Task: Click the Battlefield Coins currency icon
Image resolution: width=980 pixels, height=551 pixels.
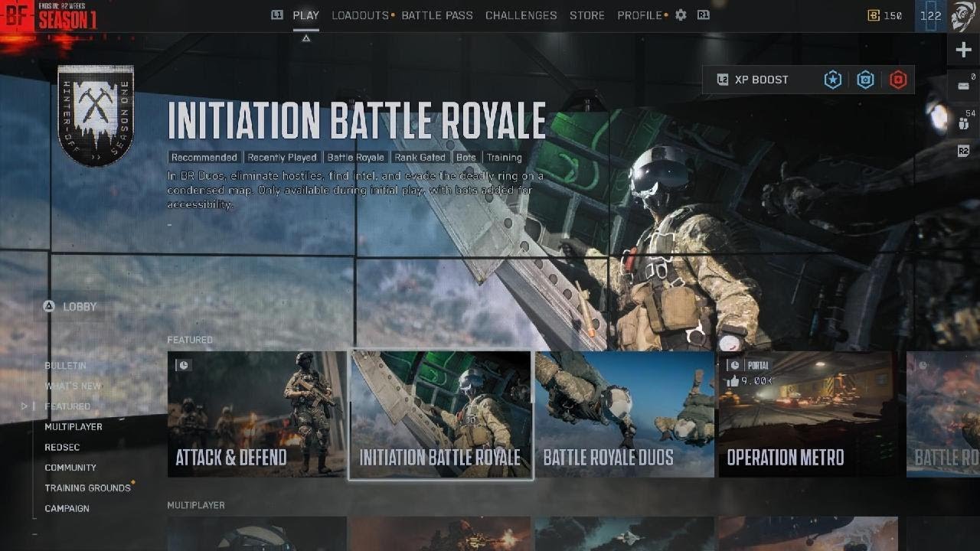Action: [874, 15]
